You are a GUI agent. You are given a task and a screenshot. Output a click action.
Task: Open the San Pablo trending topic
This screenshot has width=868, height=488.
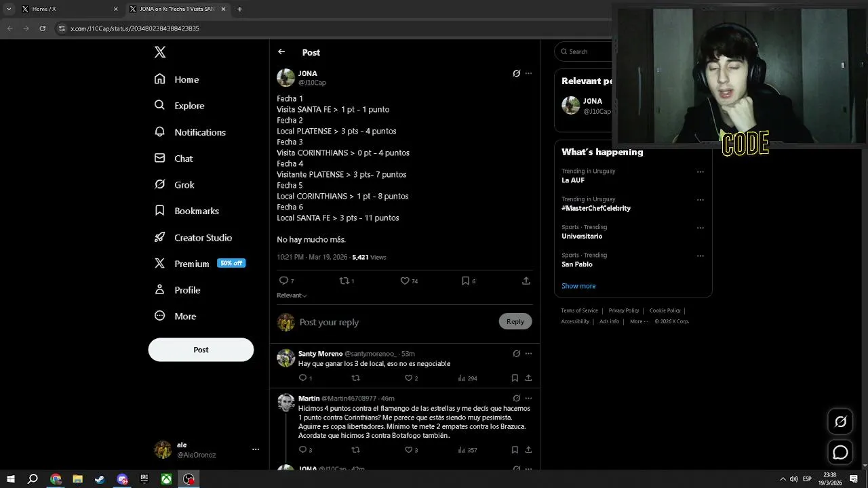pyautogui.click(x=577, y=264)
